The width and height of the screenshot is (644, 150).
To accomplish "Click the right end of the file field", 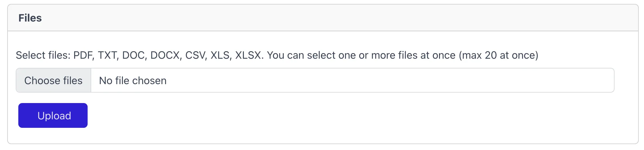I will pos(602,81).
